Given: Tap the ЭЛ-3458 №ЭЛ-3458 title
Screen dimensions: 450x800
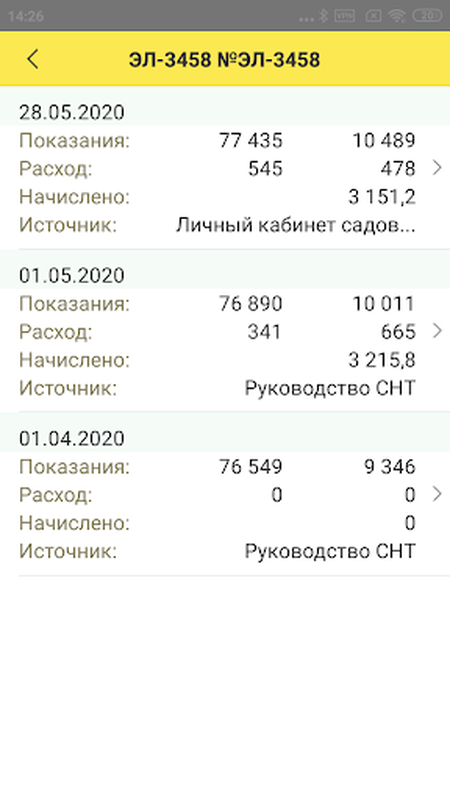Looking at the screenshot, I should (224, 60).
